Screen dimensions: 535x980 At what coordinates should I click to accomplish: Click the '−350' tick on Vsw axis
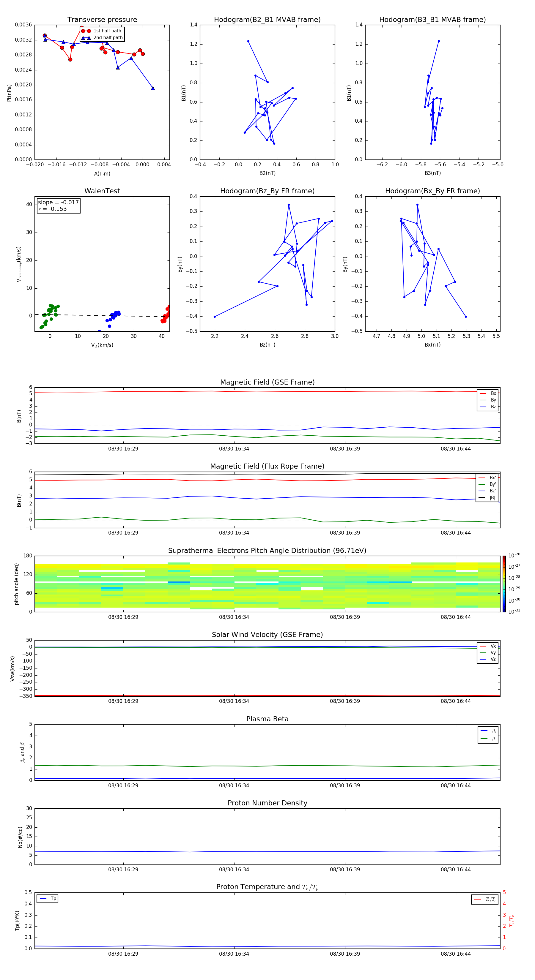(x=26, y=696)
